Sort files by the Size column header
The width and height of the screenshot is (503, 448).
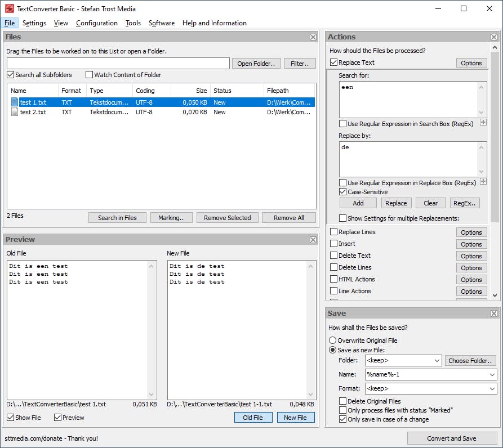(190, 91)
